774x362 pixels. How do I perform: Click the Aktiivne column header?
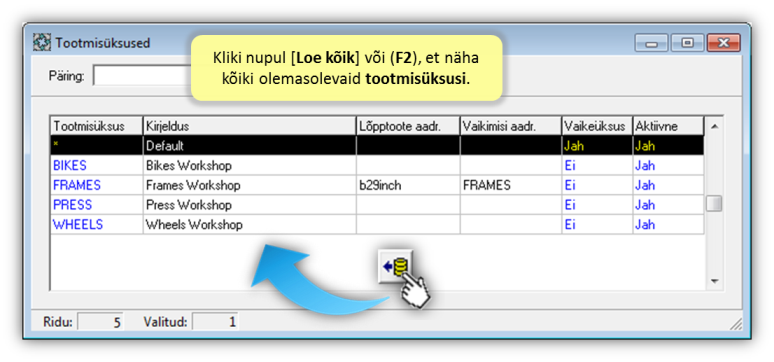point(667,126)
